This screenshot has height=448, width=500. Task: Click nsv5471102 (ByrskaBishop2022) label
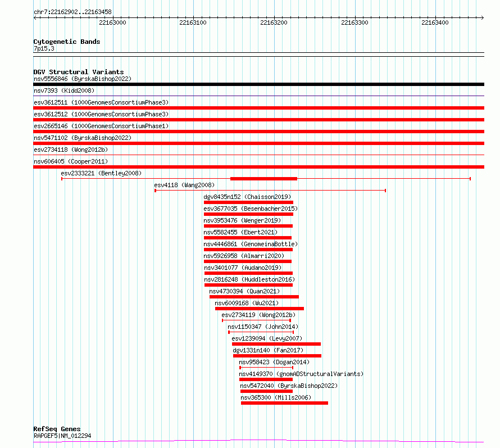[x=83, y=138]
